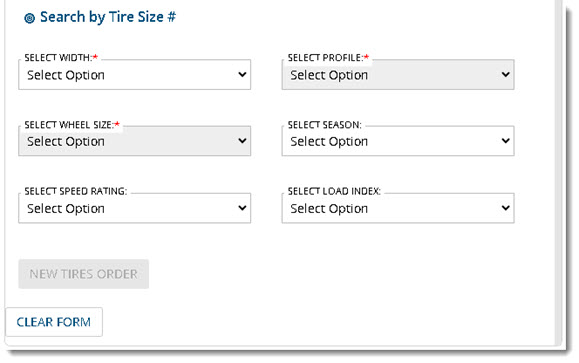Open the Select Speed Rating dropdown

[x=134, y=208]
